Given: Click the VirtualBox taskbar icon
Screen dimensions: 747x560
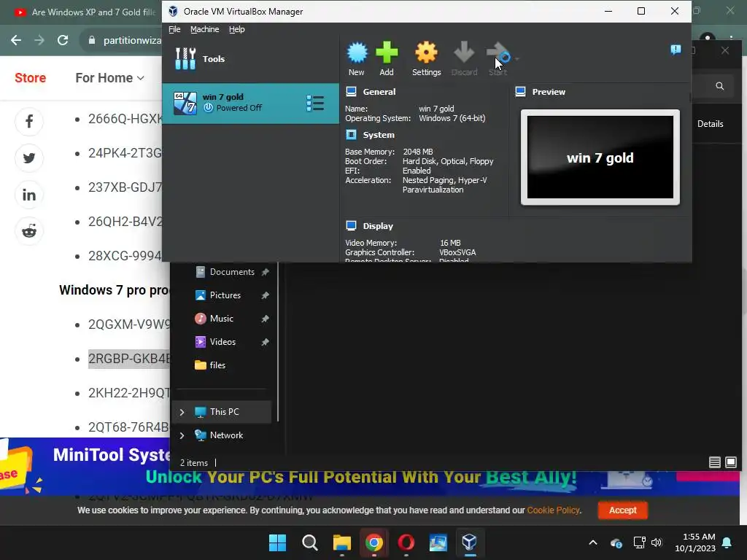Looking at the screenshot, I should point(470,542).
